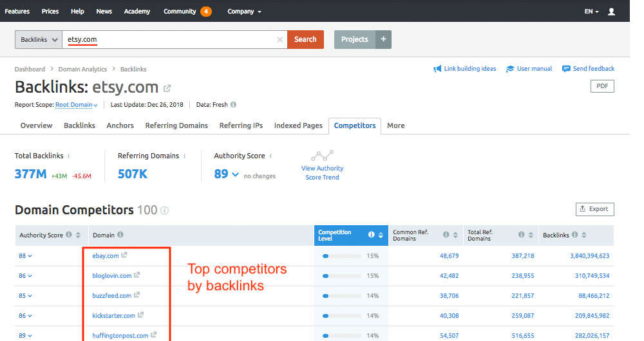Export the Domain Competitors table
644x341 pixels.
pos(594,209)
